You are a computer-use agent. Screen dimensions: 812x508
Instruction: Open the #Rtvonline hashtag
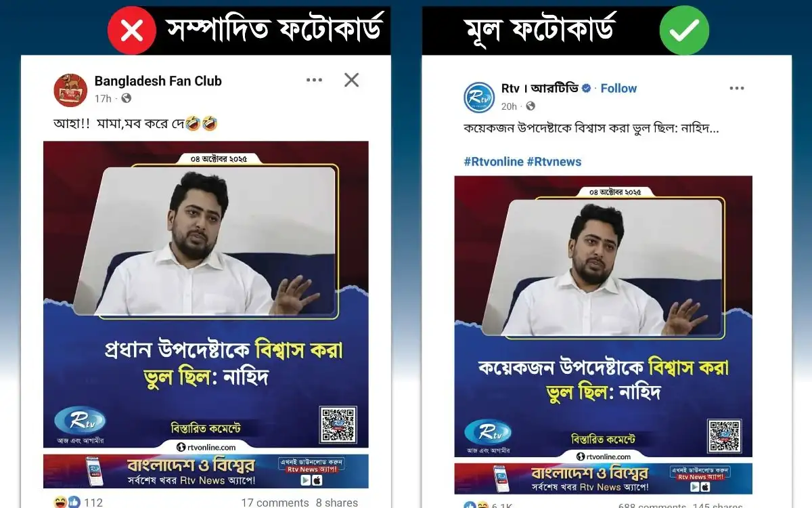493,161
